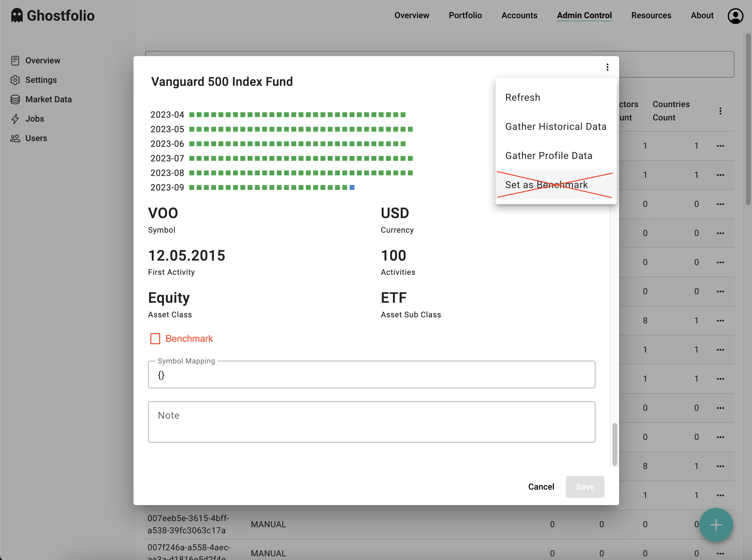The image size is (752, 560).
Task: Open Settings using the gear icon
Action: [x=15, y=80]
